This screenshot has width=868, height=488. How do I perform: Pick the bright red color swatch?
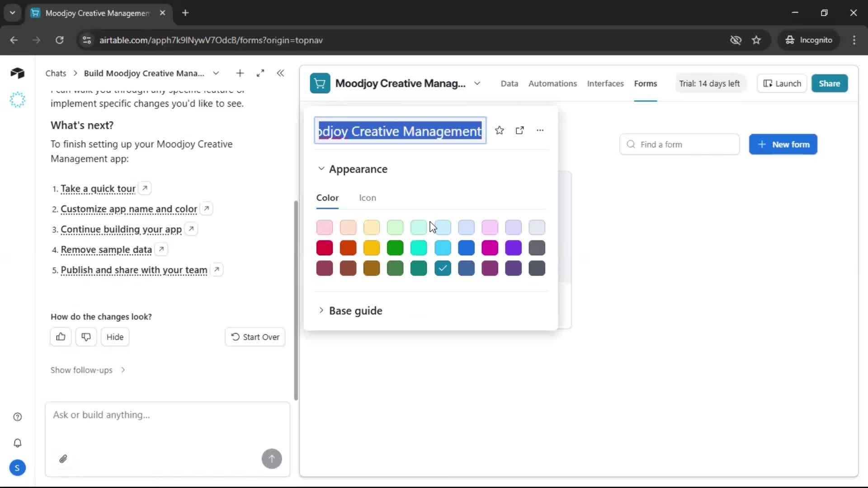(x=324, y=248)
